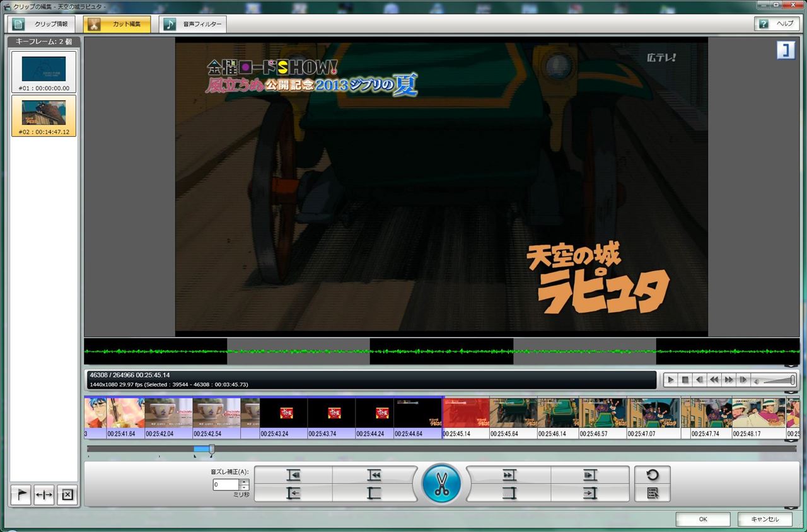Open the クリップ情報 tab
The width and height of the screenshot is (807, 532).
pyautogui.click(x=42, y=25)
